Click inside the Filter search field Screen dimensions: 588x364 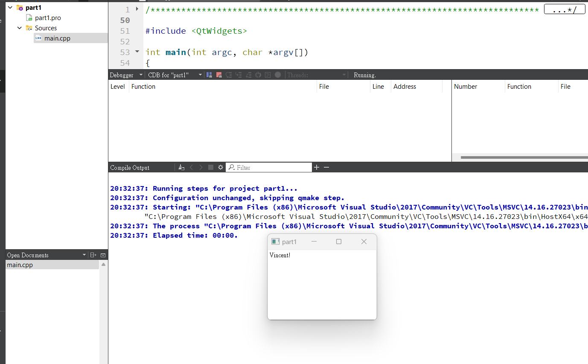[x=269, y=167]
